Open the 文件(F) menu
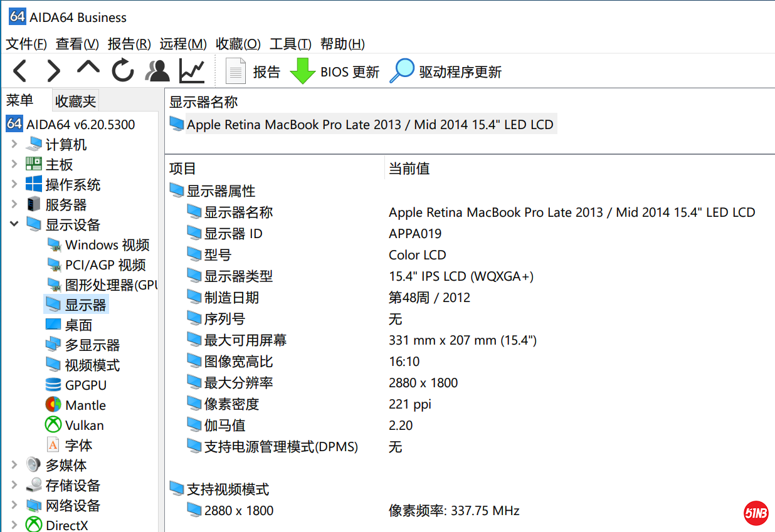 click(x=26, y=44)
